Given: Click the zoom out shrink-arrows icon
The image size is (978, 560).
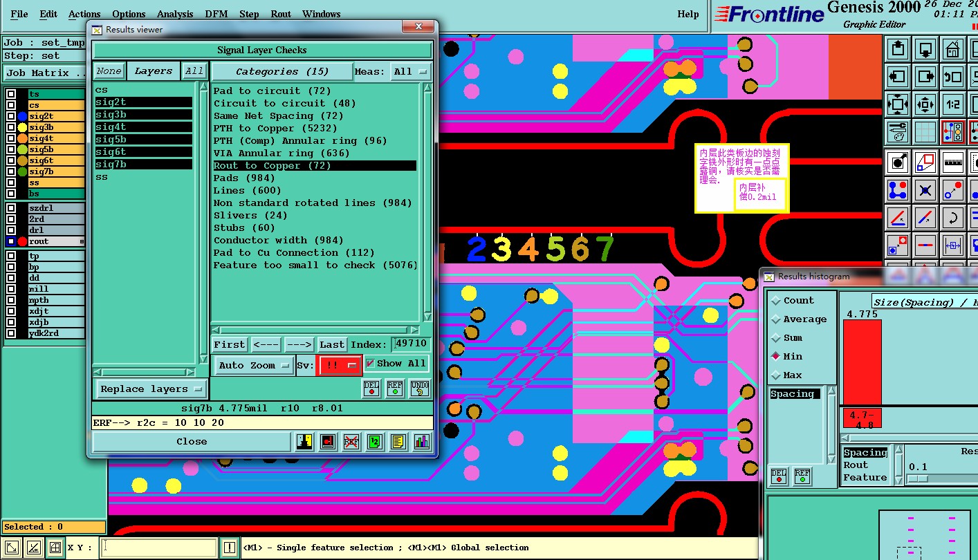Looking at the screenshot, I should pos(925,104).
